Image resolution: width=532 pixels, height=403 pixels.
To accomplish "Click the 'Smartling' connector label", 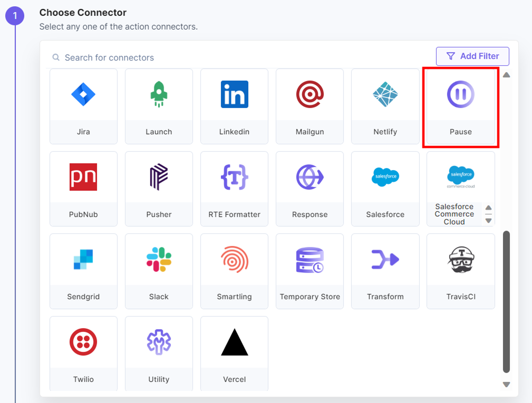I will tap(234, 297).
